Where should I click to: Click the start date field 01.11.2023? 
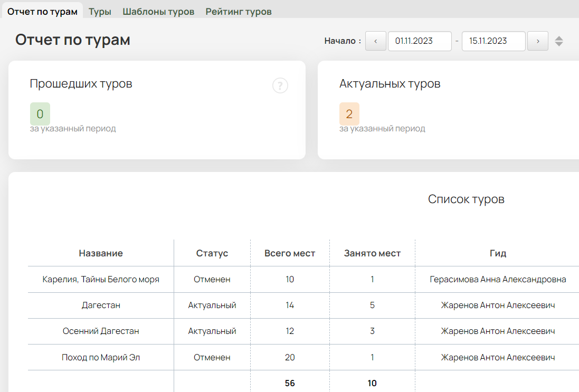420,41
